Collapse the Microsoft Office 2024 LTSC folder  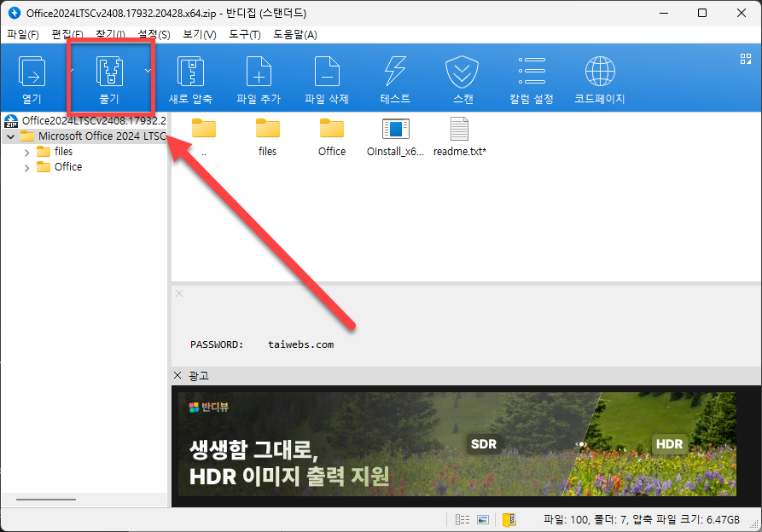tap(10, 136)
